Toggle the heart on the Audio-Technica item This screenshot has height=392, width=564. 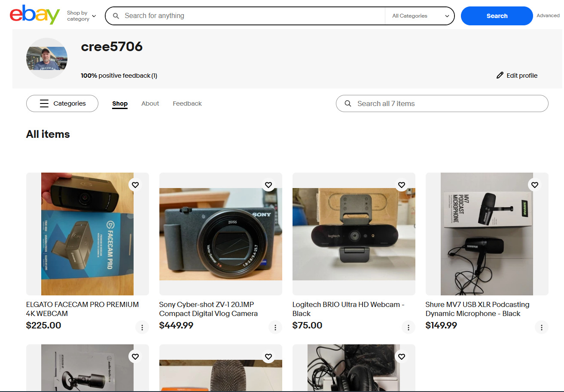tap(135, 357)
